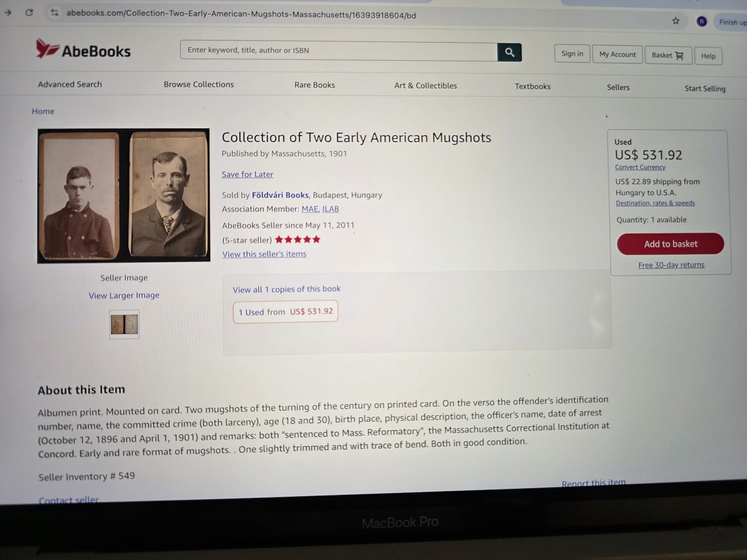Select the 1 Used from US$ 531.92 option
Viewport: 747px width, 560px height.
pyautogui.click(x=286, y=312)
